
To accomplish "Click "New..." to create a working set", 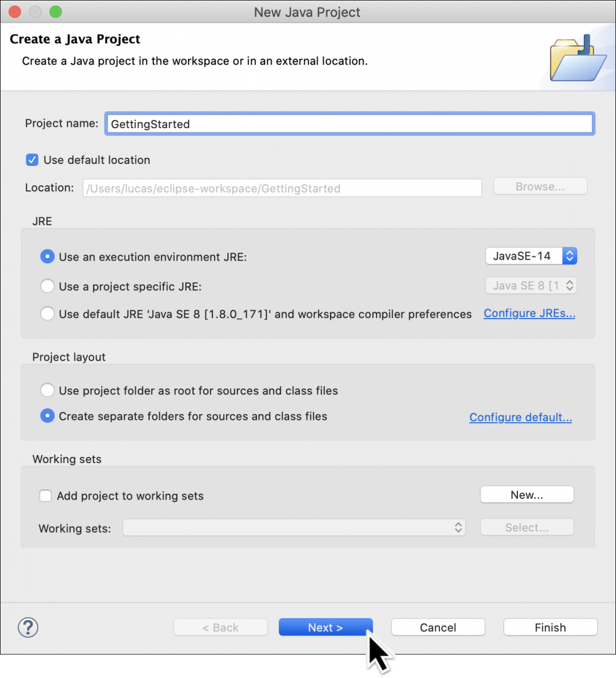I will (527, 494).
